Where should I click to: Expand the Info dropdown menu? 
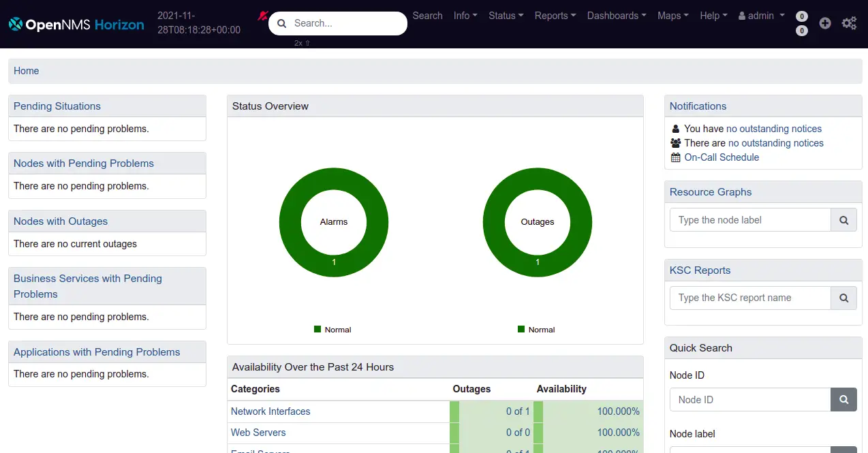(465, 16)
